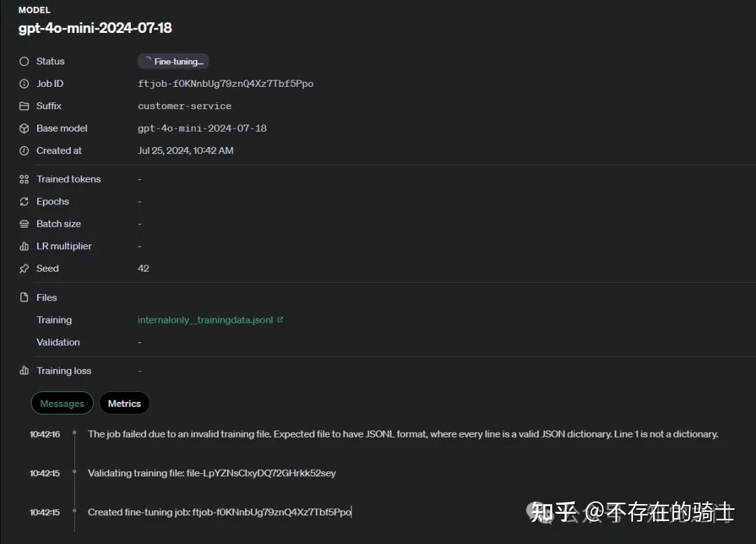756x544 pixels.
Task: Click the Trained tokens label
Action: tap(69, 179)
